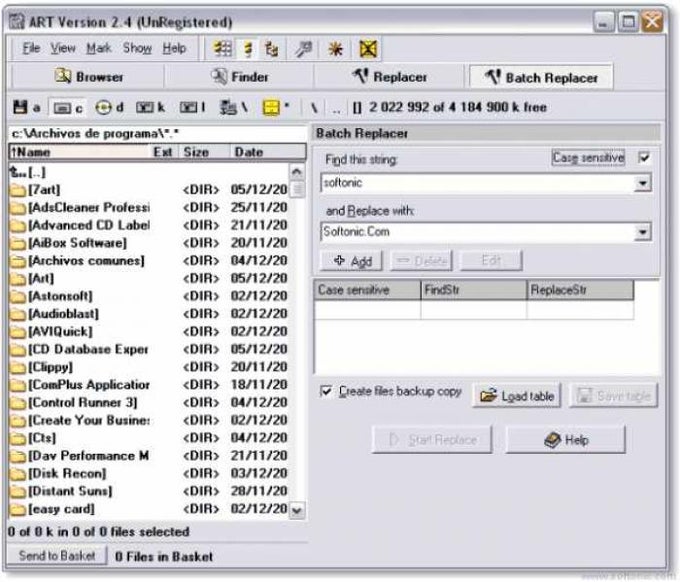
Task: Click the grid-view toolbar icon
Action: pyautogui.click(x=223, y=49)
